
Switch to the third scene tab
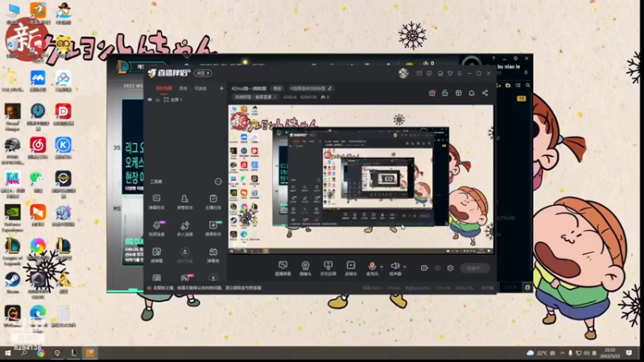click(200, 88)
